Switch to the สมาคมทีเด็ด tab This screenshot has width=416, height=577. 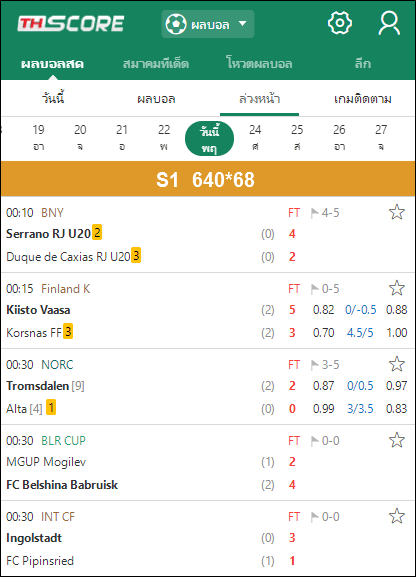click(x=156, y=64)
